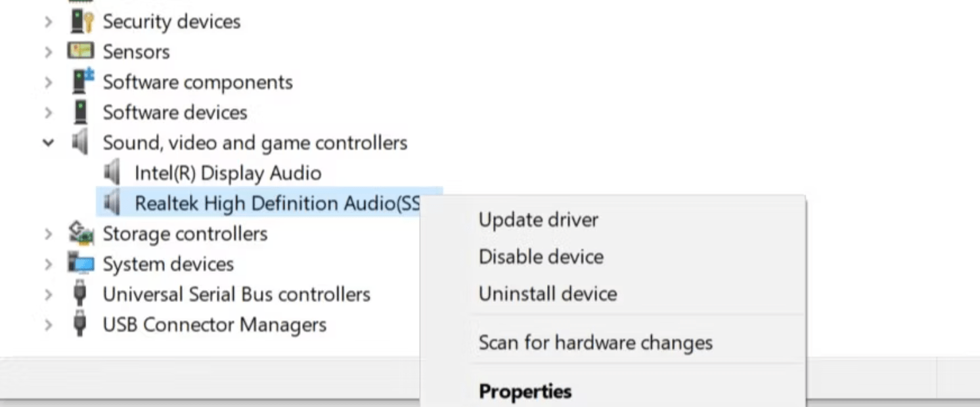Click the USB Connector Managers icon
The image size is (980, 407).
[x=80, y=324]
